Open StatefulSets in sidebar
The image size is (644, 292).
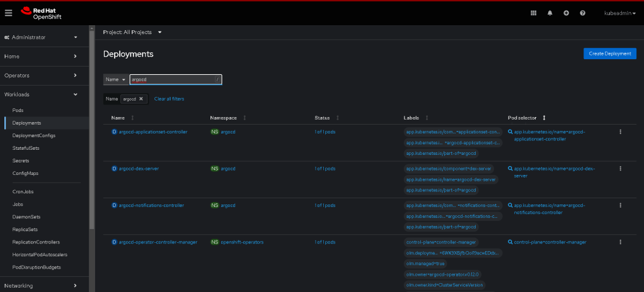coord(26,148)
